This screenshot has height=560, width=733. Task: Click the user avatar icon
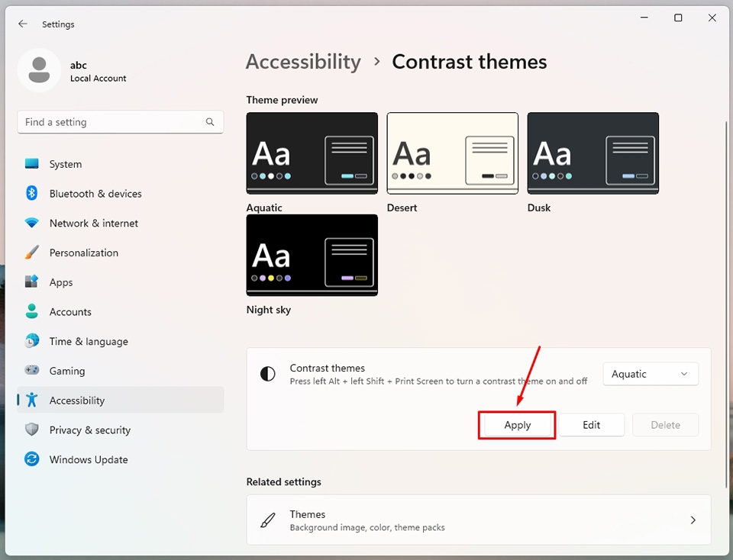39,70
